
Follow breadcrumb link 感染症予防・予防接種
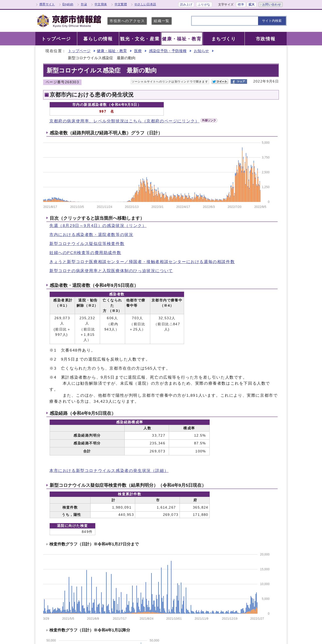(x=168, y=51)
